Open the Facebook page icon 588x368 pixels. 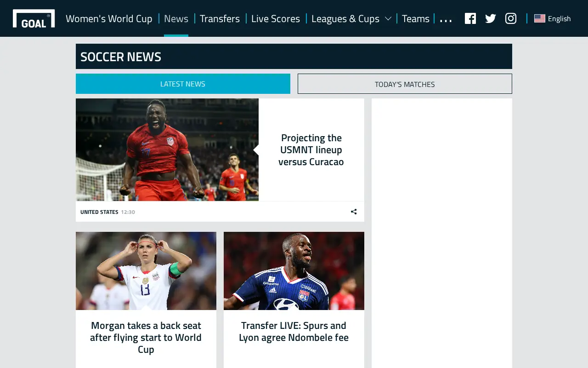tap(470, 18)
